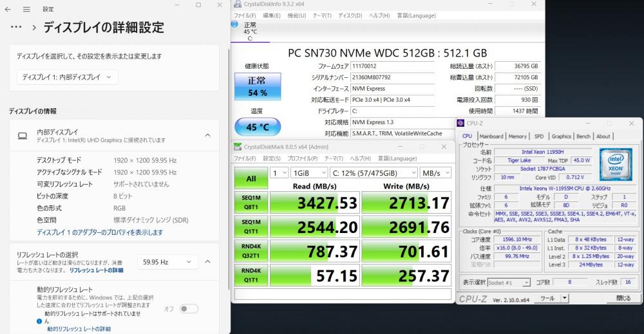
Task: Click the CrystalDiskInfo title bar app icon
Action: pos(238,4)
